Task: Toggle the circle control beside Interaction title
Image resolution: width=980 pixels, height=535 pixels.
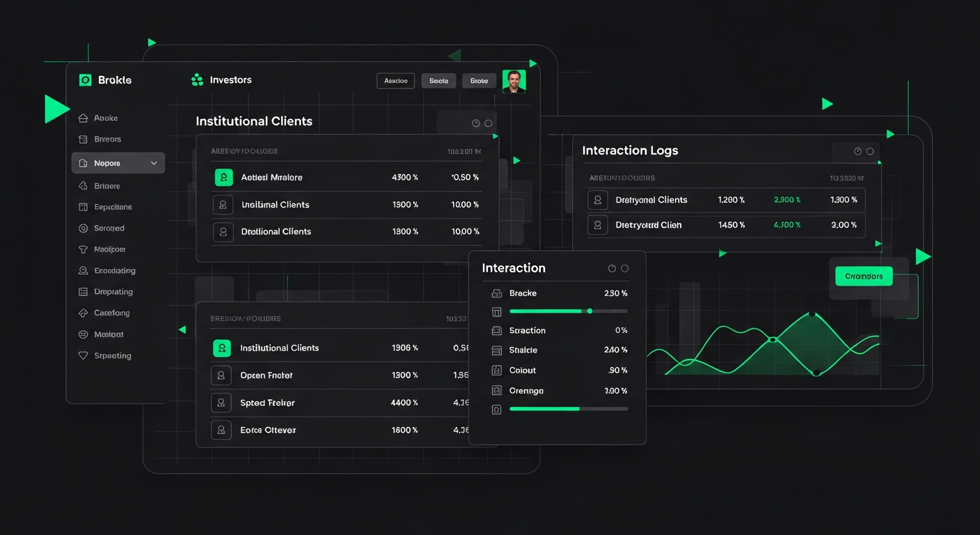Action: [624, 267]
